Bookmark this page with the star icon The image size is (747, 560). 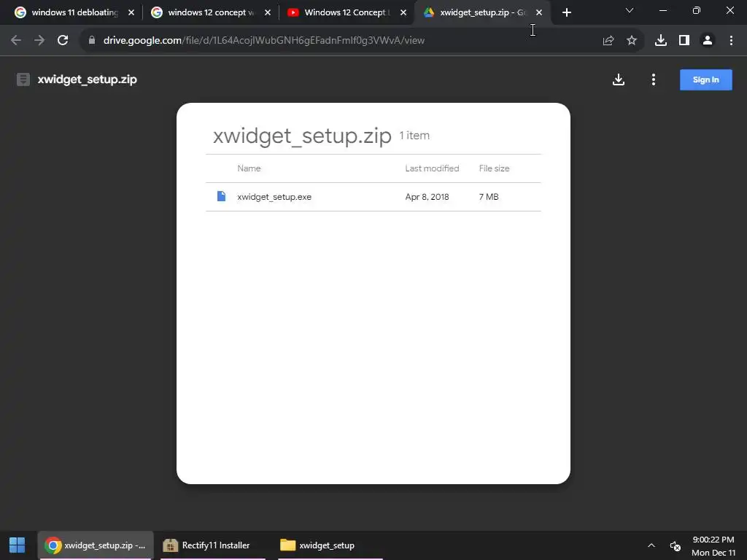[632, 41]
